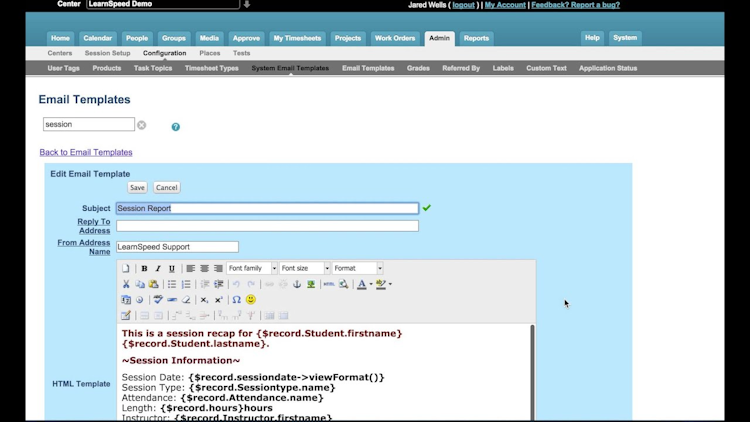Viewport: 750px width, 422px height.
Task: Insert a numbered list
Action: pyautogui.click(x=186, y=284)
